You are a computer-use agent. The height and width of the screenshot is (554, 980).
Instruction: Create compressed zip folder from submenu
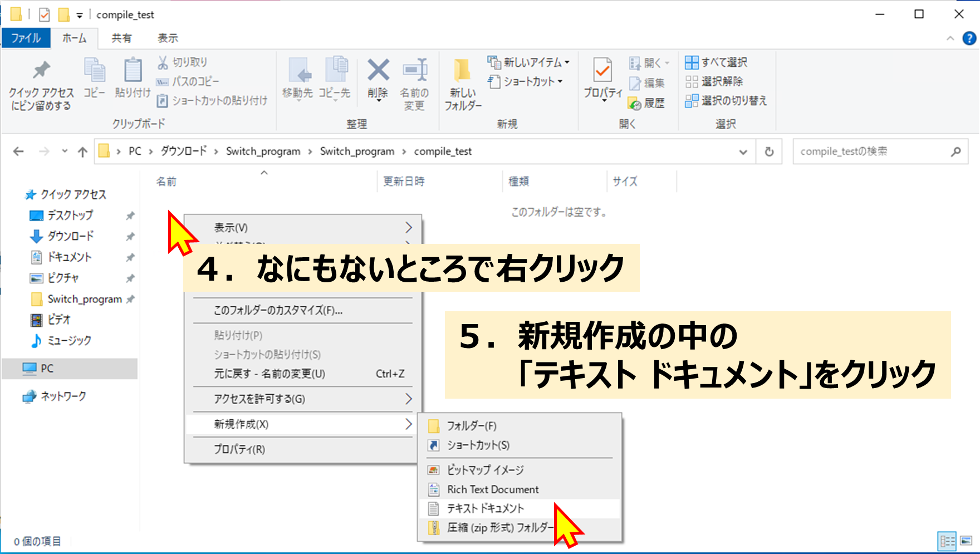[519, 528]
